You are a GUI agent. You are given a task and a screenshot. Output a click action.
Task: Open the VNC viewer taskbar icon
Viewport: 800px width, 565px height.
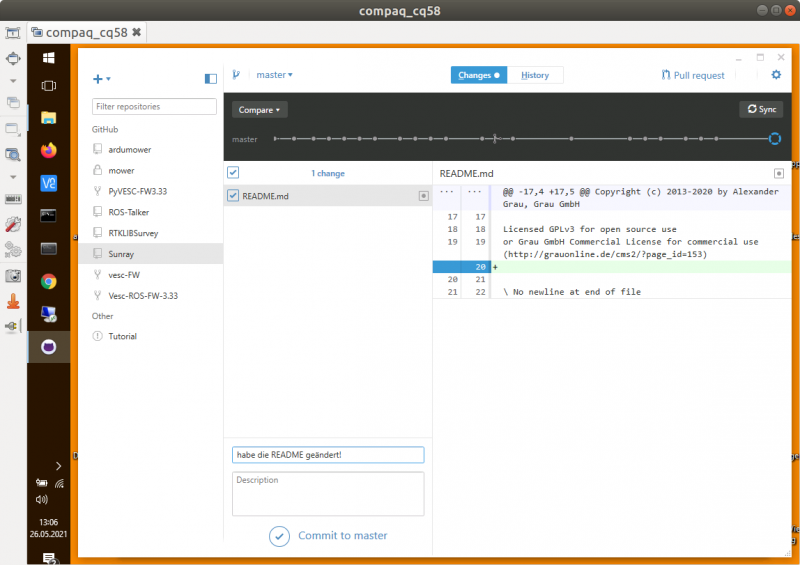click(x=48, y=183)
